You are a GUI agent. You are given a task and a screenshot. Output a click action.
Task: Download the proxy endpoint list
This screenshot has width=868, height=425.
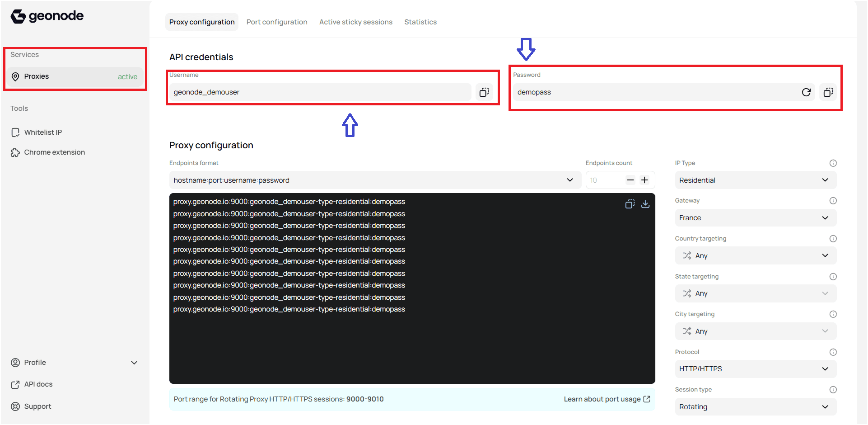point(645,203)
